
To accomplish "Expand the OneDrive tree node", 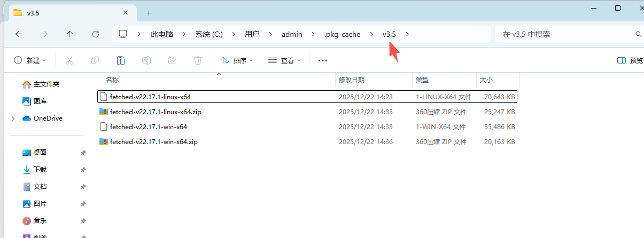I will [x=13, y=118].
